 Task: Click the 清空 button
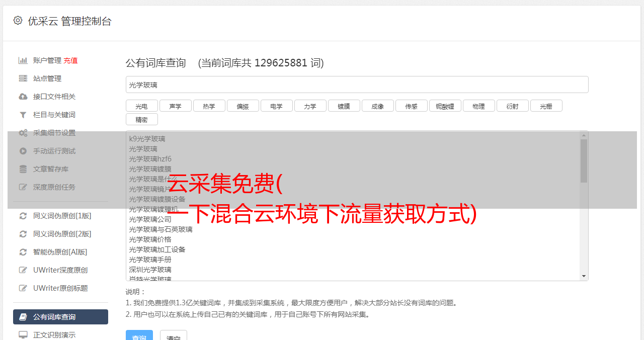pos(174,336)
